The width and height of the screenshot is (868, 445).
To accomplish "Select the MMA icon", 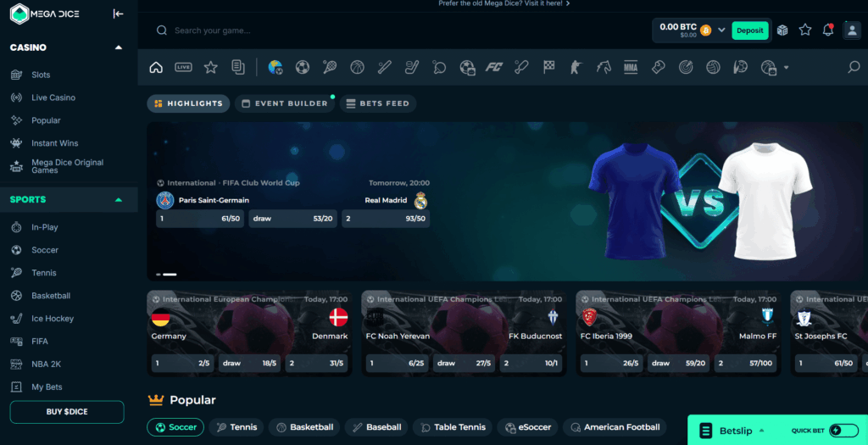I will point(631,68).
